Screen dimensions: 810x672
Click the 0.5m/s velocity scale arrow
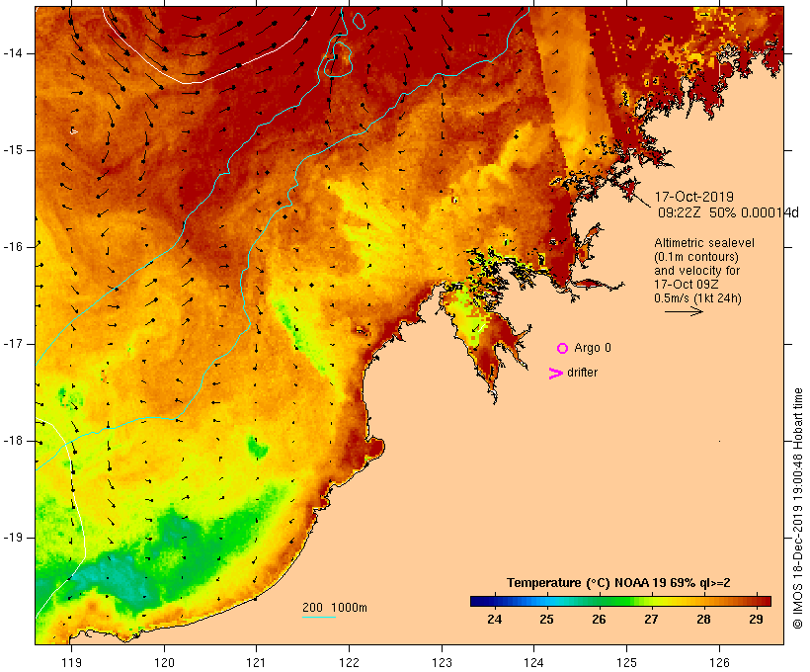coord(684,311)
